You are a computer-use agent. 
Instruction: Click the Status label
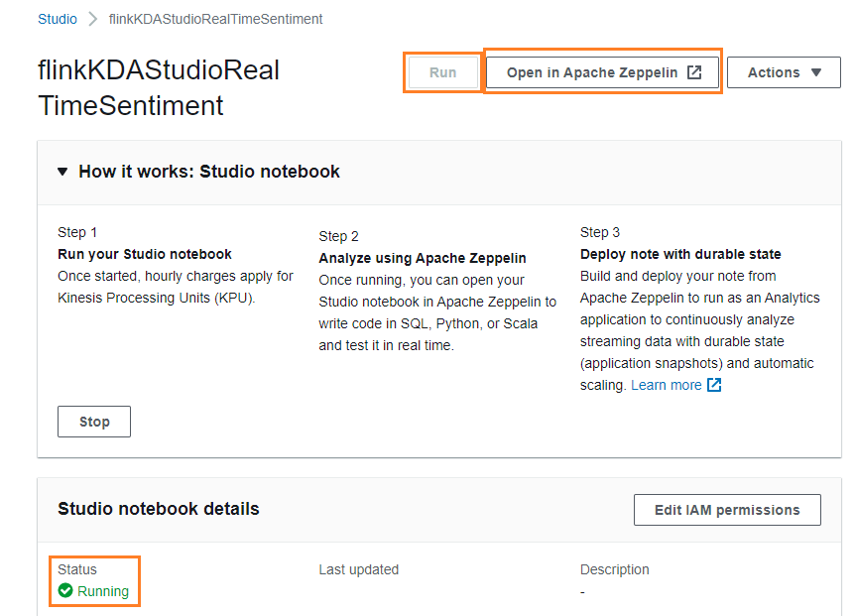pyautogui.click(x=77, y=569)
